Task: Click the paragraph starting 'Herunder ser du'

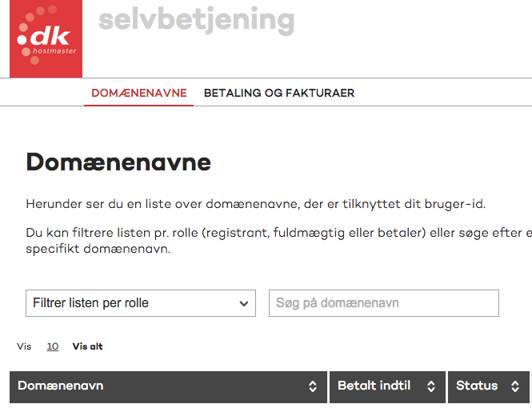Action: click(255, 204)
